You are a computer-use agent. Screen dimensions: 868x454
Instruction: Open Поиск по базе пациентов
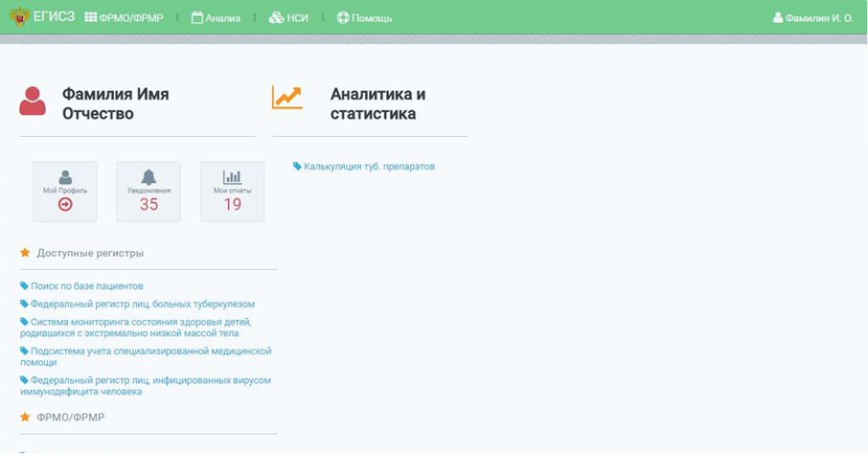tap(86, 286)
